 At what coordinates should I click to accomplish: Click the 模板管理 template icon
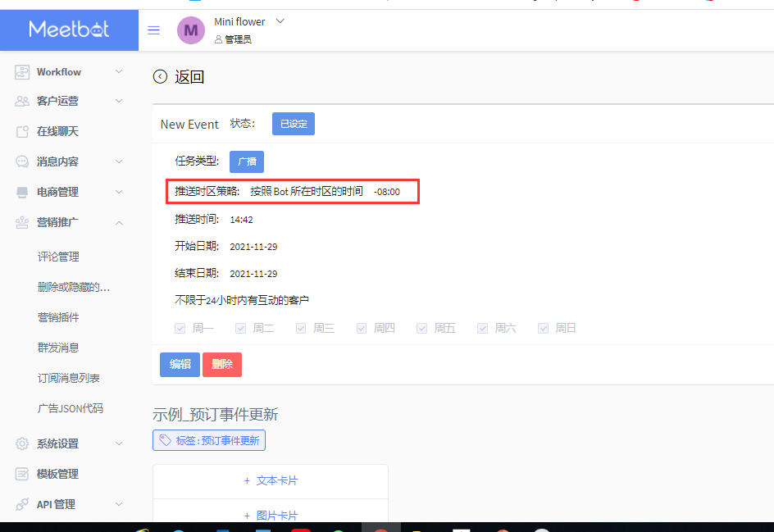[x=21, y=474]
